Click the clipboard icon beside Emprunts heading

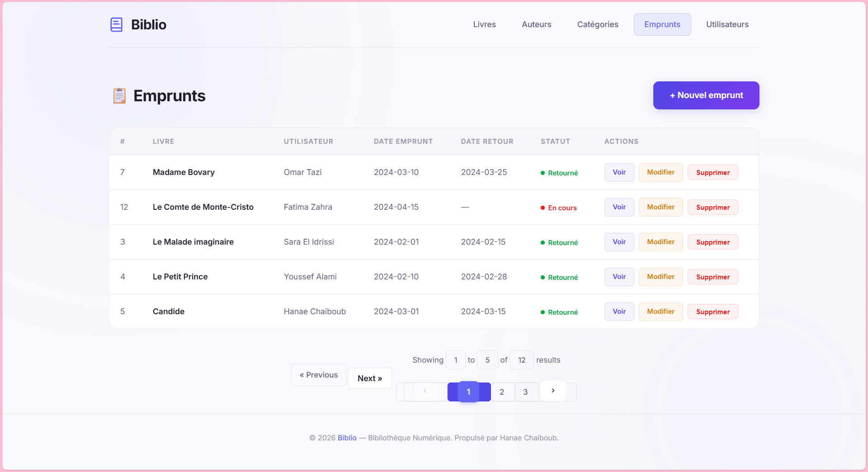119,96
